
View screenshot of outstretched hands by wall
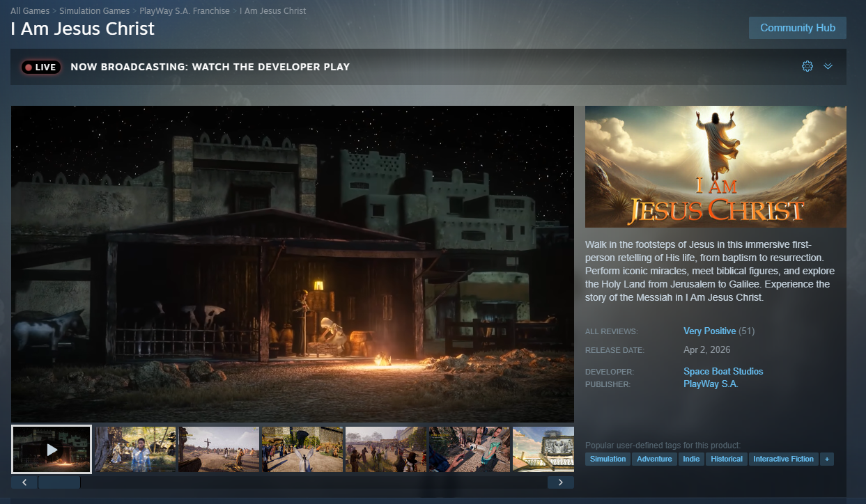point(302,450)
